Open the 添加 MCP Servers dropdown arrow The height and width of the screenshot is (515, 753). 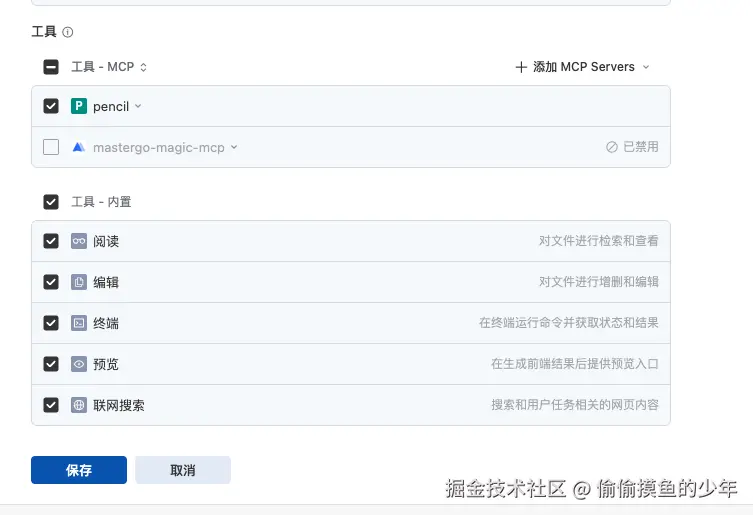[x=646, y=67]
